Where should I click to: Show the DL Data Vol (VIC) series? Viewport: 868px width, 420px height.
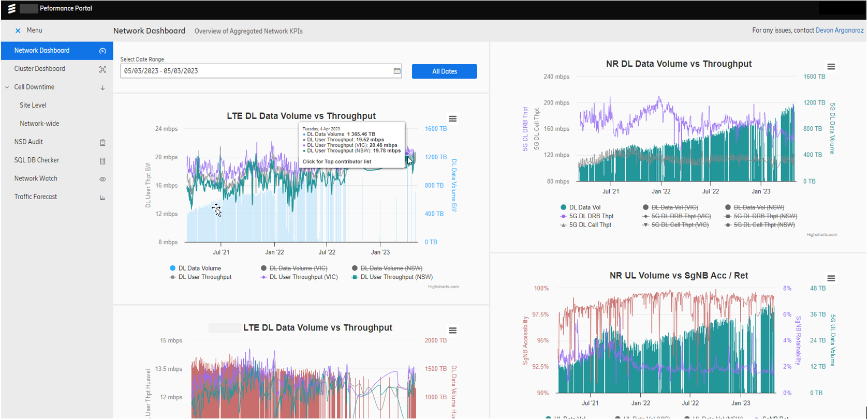click(x=670, y=207)
